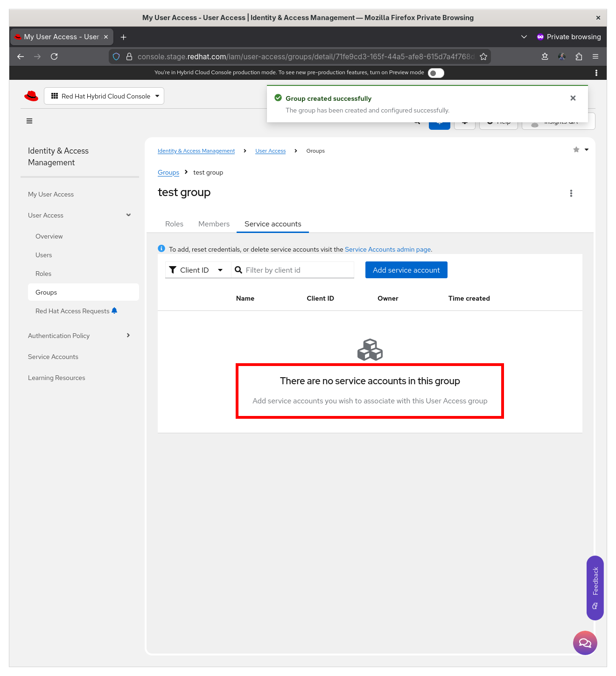Click the tracking protection shield icon

[116, 56]
